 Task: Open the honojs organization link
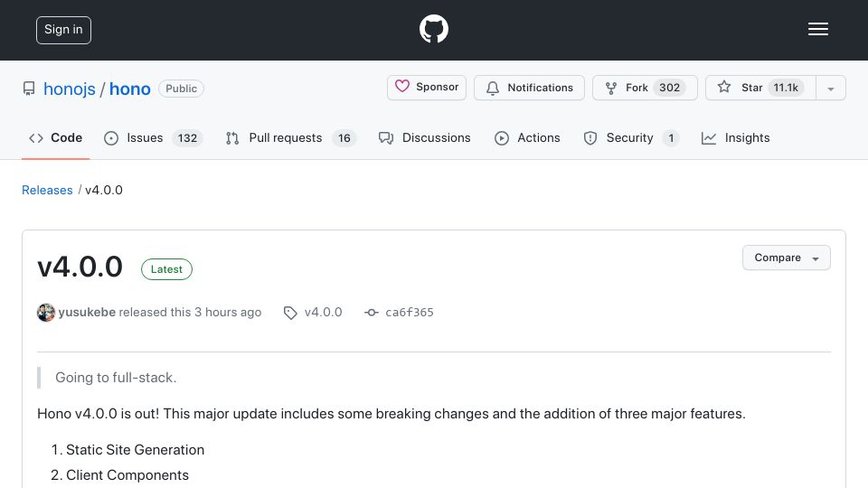pos(70,89)
